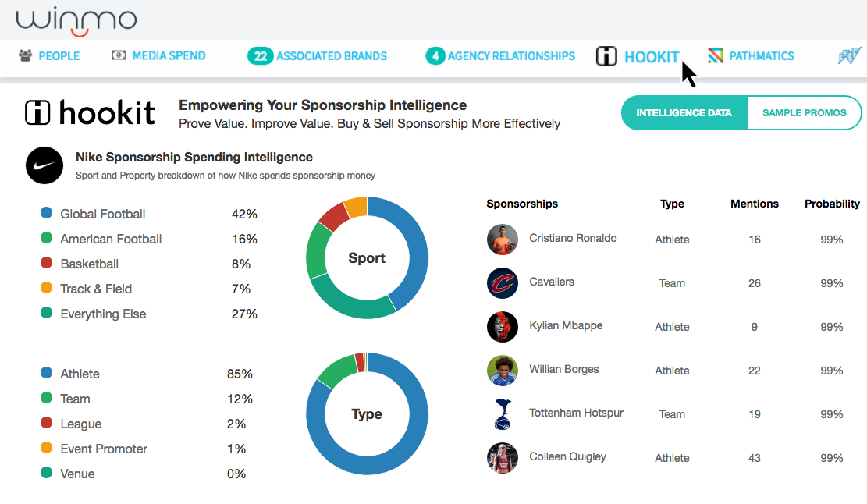
Task: Click the Hookit tab icon
Action: click(606, 56)
